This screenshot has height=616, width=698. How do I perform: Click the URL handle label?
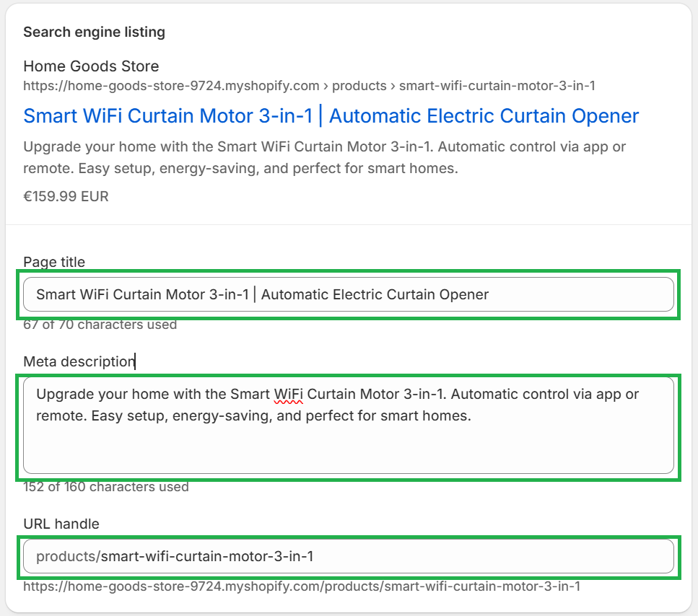pyautogui.click(x=61, y=524)
